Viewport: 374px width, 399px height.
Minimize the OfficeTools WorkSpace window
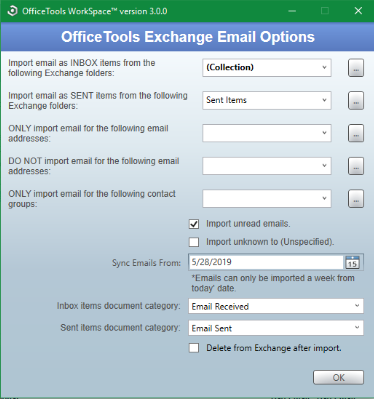pos(292,11)
